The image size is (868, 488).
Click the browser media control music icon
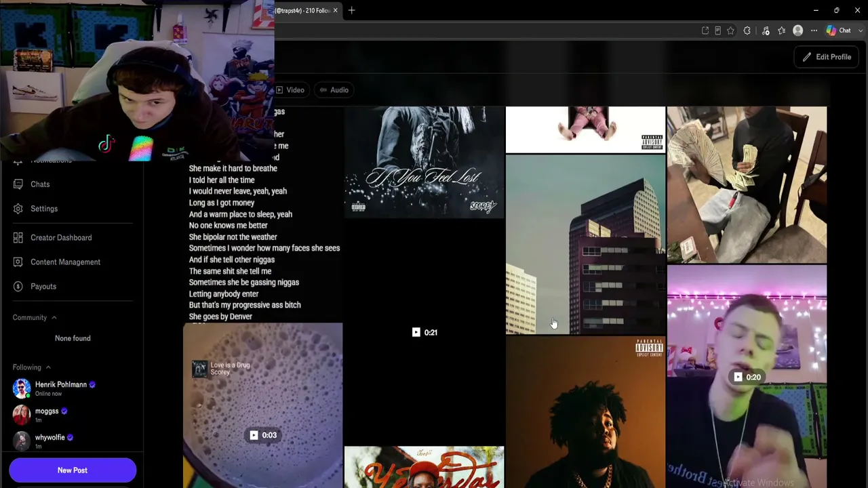click(x=766, y=30)
